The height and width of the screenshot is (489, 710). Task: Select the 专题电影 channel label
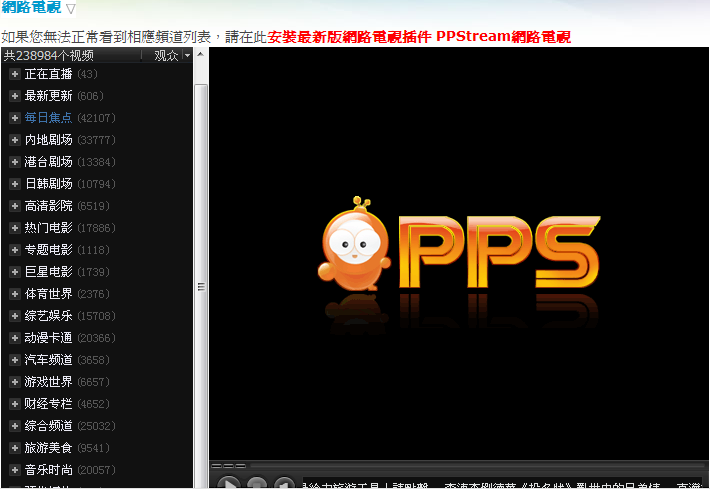tap(48, 250)
